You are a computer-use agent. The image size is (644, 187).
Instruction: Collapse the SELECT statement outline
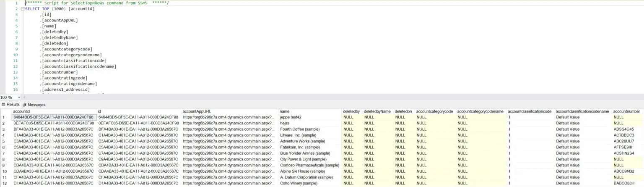23,9
